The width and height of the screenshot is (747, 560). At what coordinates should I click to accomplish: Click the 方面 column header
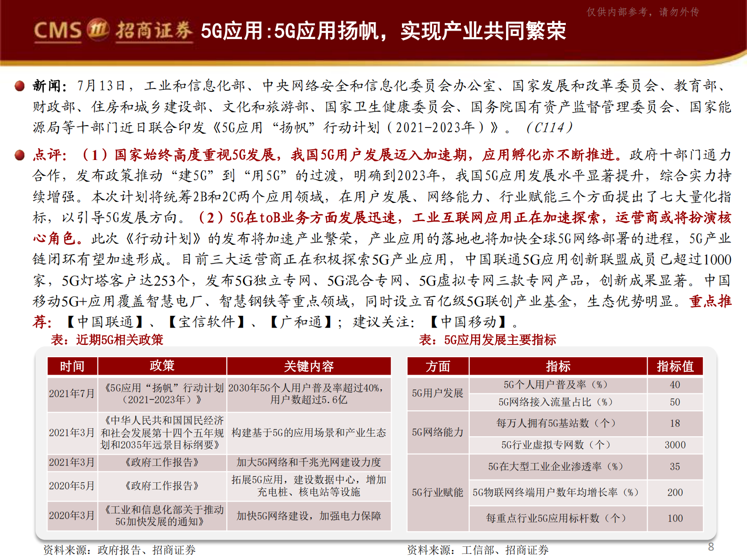click(x=438, y=366)
